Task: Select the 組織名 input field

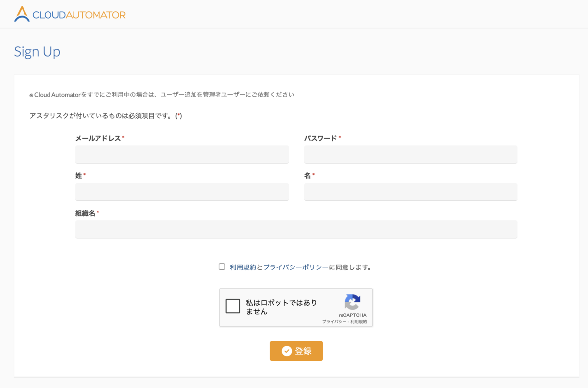Action: pos(296,229)
